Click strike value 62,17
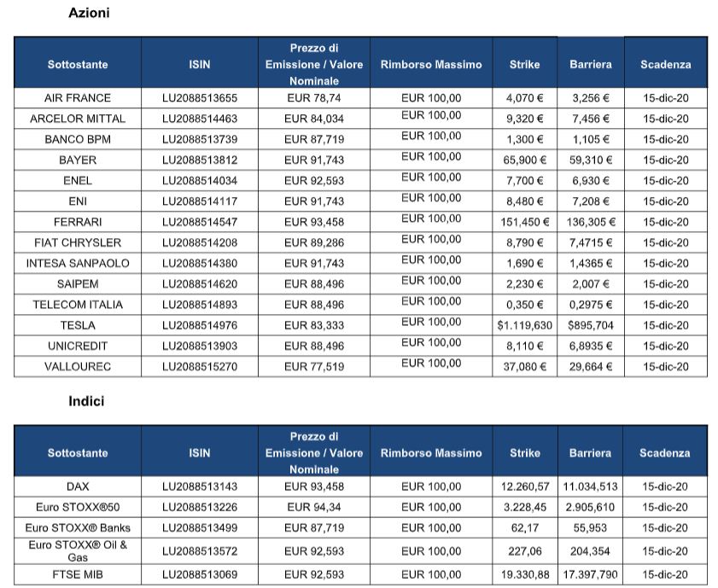The height and width of the screenshot is (588, 718). [x=525, y=527]
